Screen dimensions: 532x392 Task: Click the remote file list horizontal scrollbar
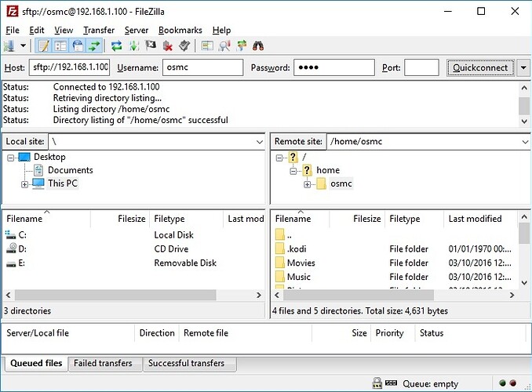(359, 295)
